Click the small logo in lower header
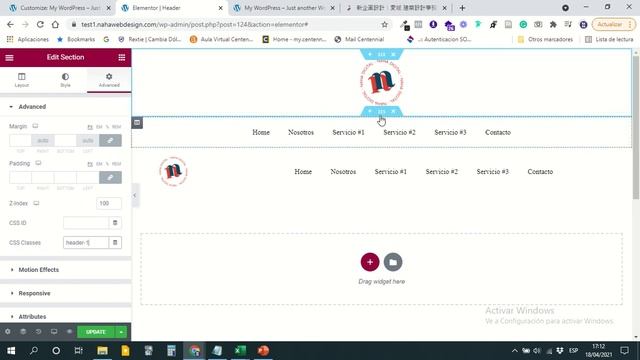 coord(173,171)
